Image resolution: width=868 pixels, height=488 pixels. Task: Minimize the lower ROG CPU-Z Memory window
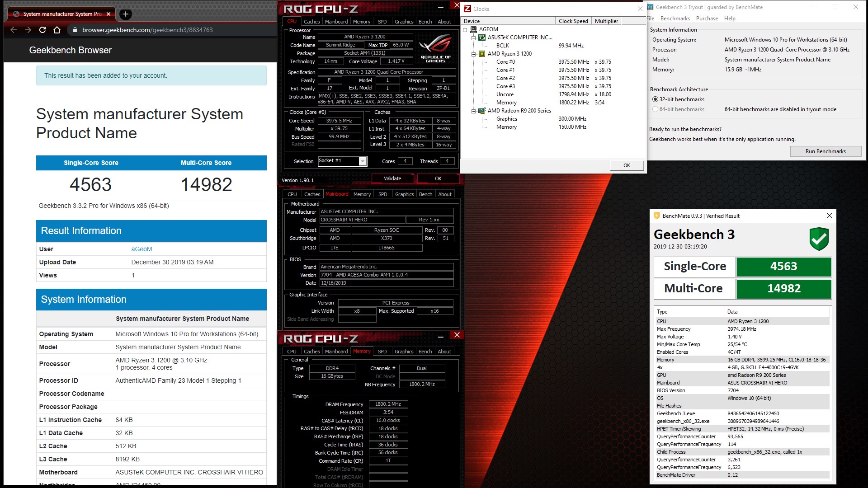pos(441,337)
